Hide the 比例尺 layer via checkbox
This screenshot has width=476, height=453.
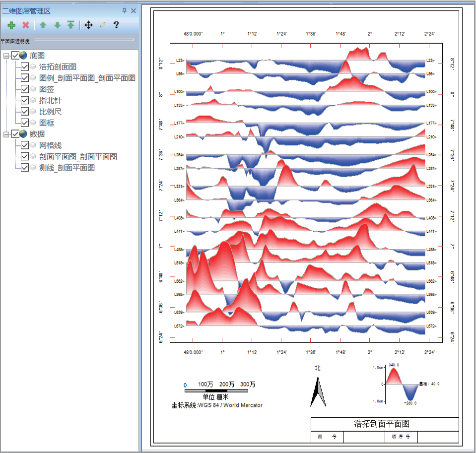[x=25, y=112]
